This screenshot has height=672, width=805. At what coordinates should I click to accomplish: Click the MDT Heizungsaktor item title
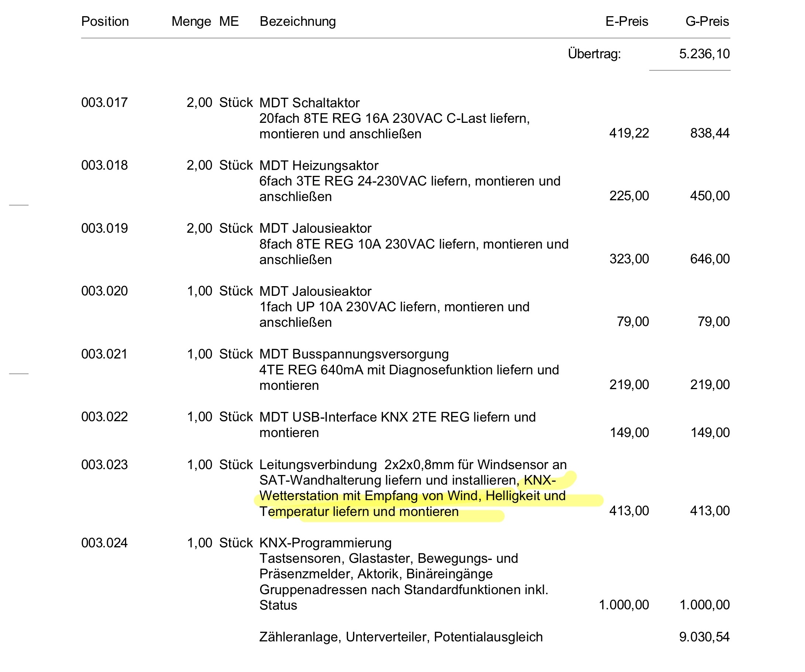319,166
